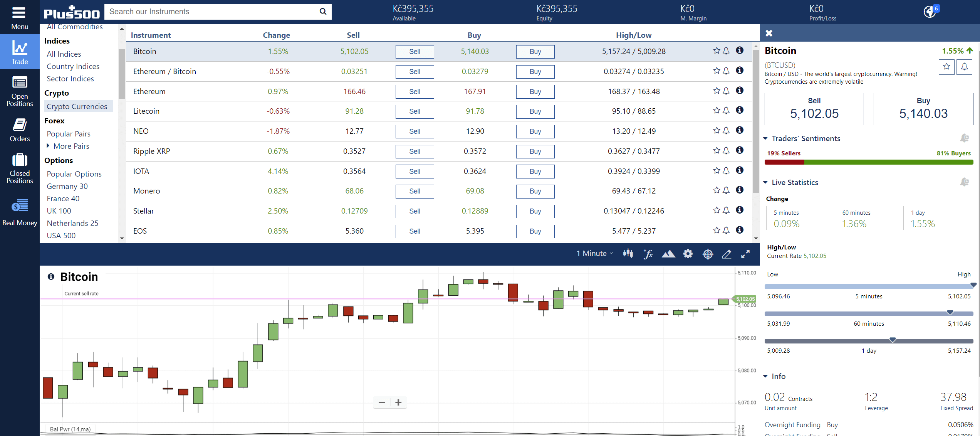Open chart indicators fx icon
Image resolution: width=980 pixels, height=436 pixels.
[x=648, y=254]
